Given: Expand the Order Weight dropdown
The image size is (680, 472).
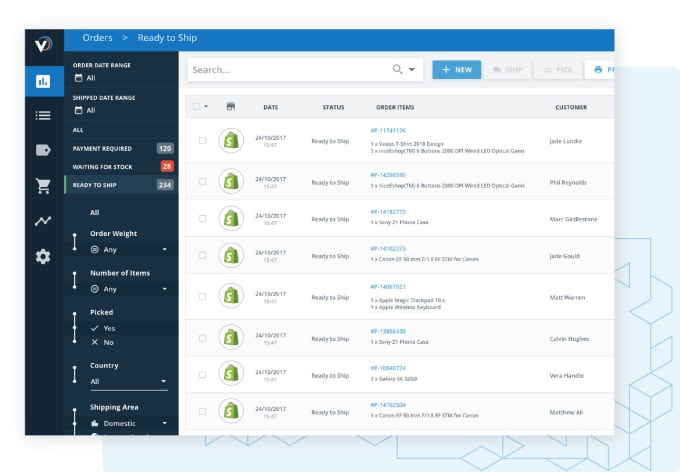Looking at the screenshot, I should click(x=128, y=249).
